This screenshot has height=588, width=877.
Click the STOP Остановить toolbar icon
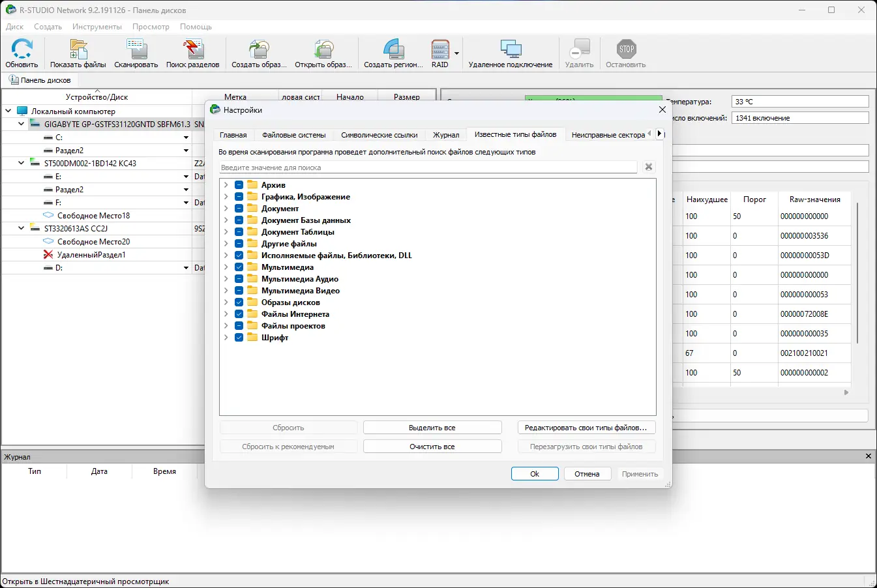click(626, 49)
